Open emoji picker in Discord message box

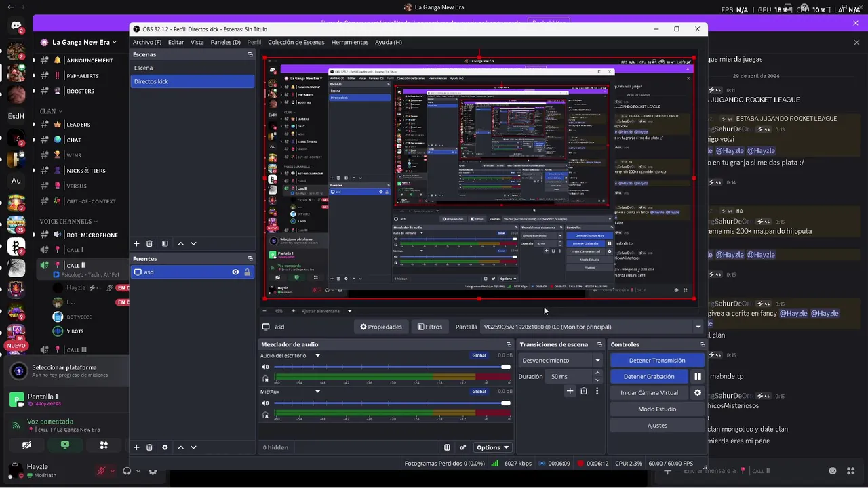[833, 470]
